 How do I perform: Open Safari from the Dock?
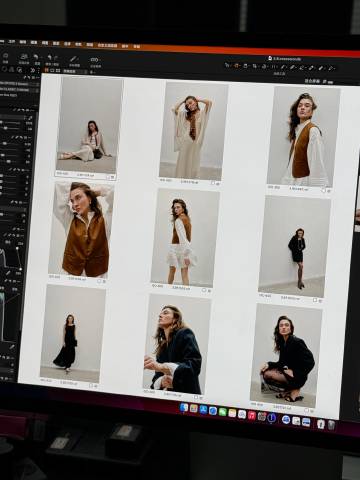(213, 411)
